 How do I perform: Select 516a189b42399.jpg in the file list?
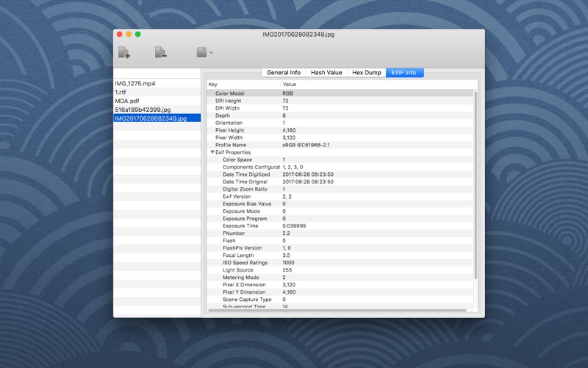pyautogui.click(x=157, y=110)
